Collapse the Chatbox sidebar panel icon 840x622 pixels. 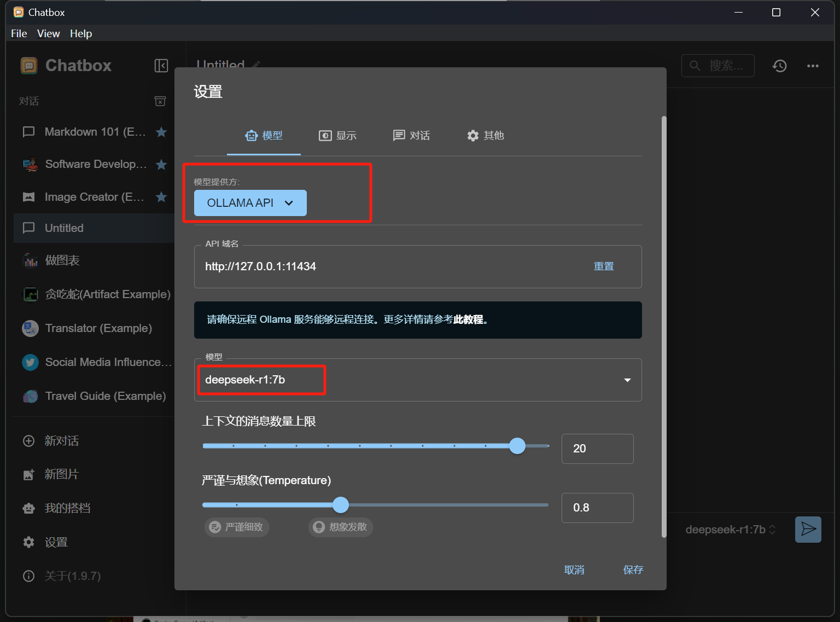(161, 66)
